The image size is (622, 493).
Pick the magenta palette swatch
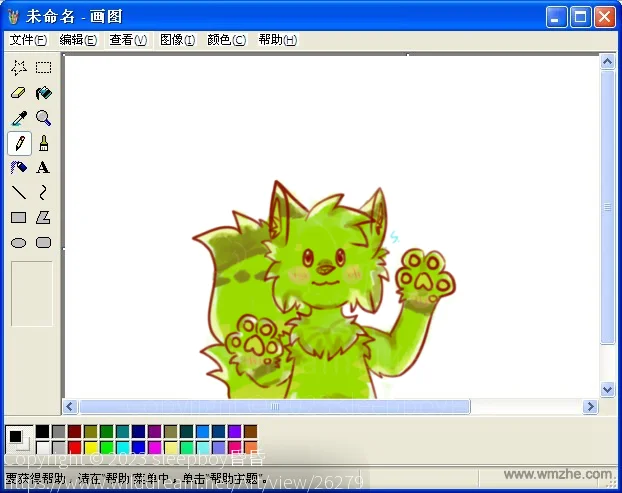155,448
